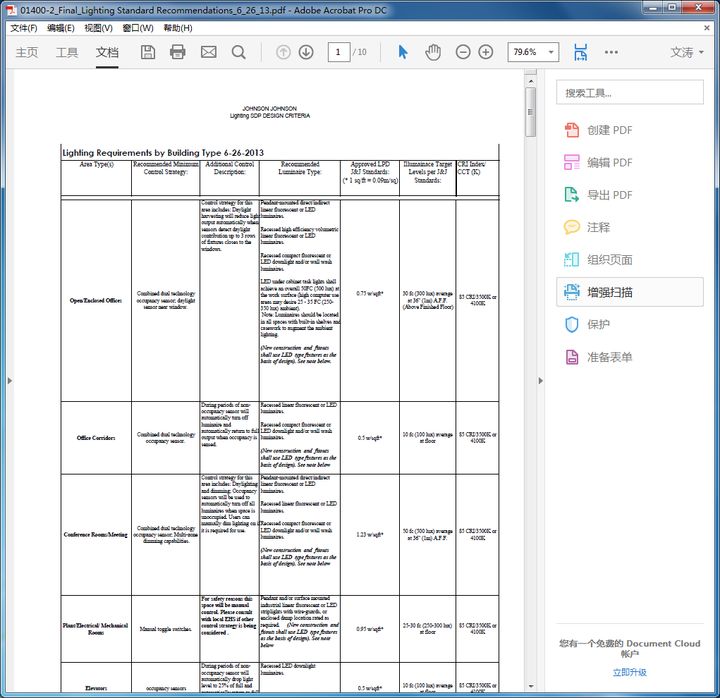Image resolution: width=720 pixels, height=698 pixels.
Task: Click the Save file icon
Action: 147,52
